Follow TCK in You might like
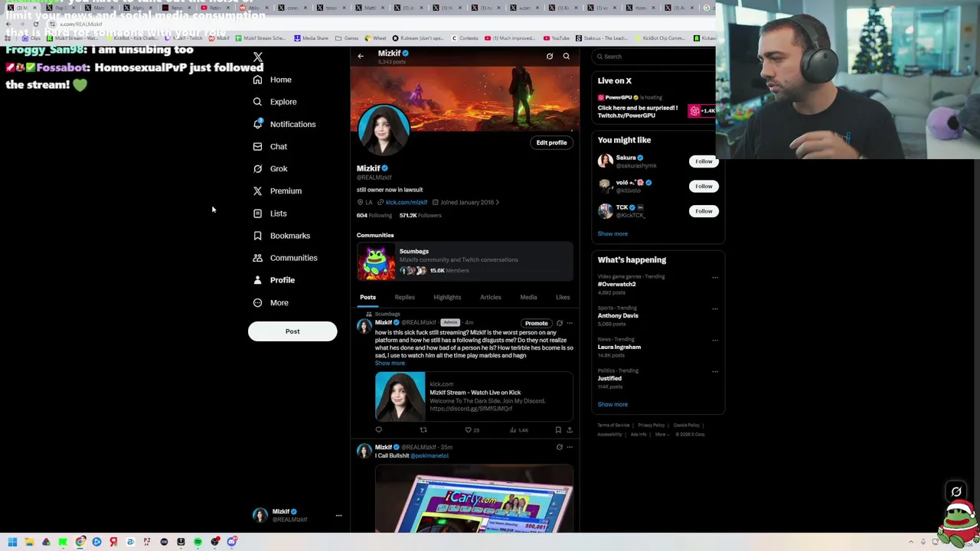The width and height of the screenshot is (980, 551). (x=704, y=211)
